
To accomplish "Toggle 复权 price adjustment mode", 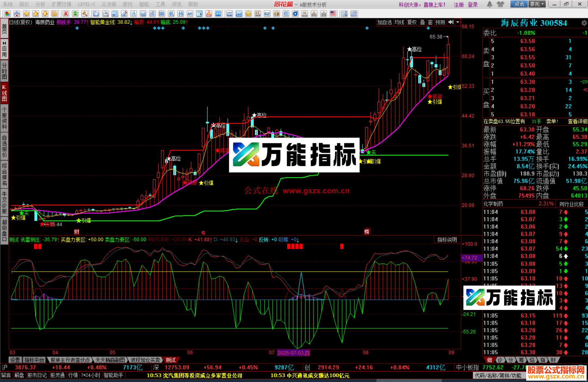I will [x=412, y=23].
